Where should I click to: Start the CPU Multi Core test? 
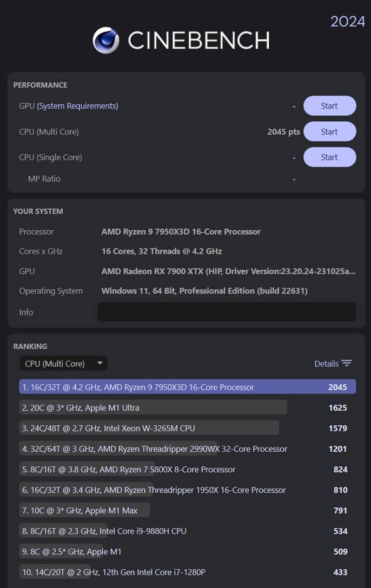click(x=329, y=132)
